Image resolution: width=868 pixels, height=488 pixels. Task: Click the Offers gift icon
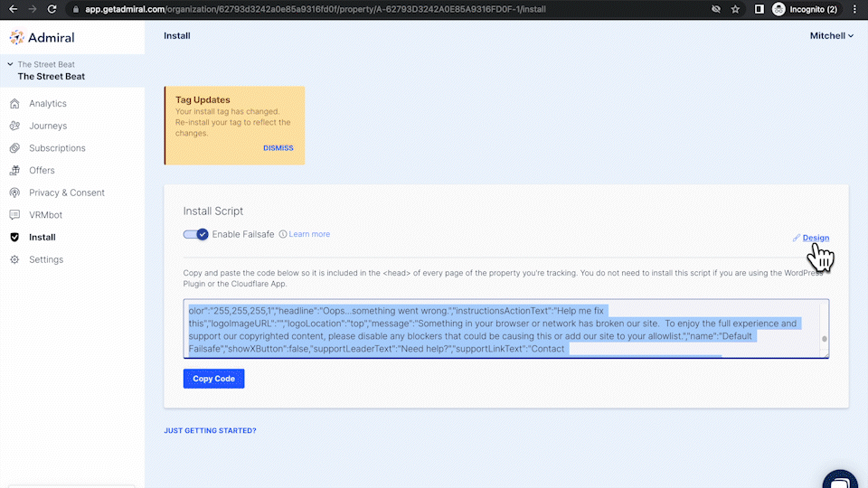pyautogui.click(x=15, y=171)
